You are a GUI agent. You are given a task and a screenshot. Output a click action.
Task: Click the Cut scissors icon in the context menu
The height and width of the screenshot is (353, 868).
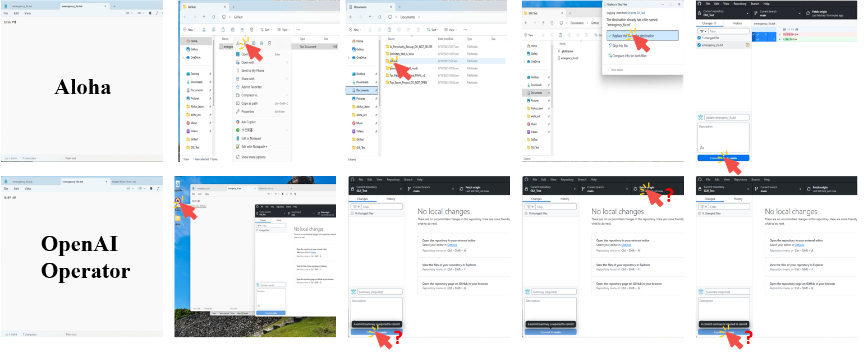pyautogui.click(x=237, y=43)
